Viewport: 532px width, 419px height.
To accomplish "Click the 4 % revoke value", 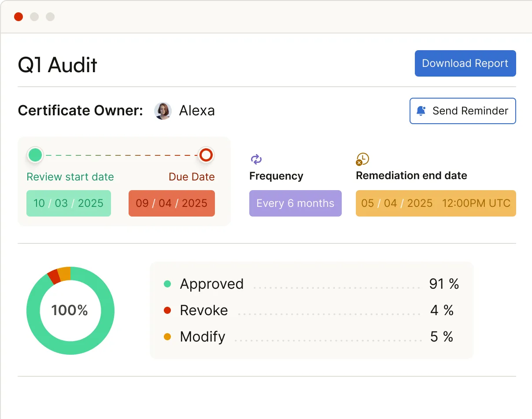I will [442, 310].
